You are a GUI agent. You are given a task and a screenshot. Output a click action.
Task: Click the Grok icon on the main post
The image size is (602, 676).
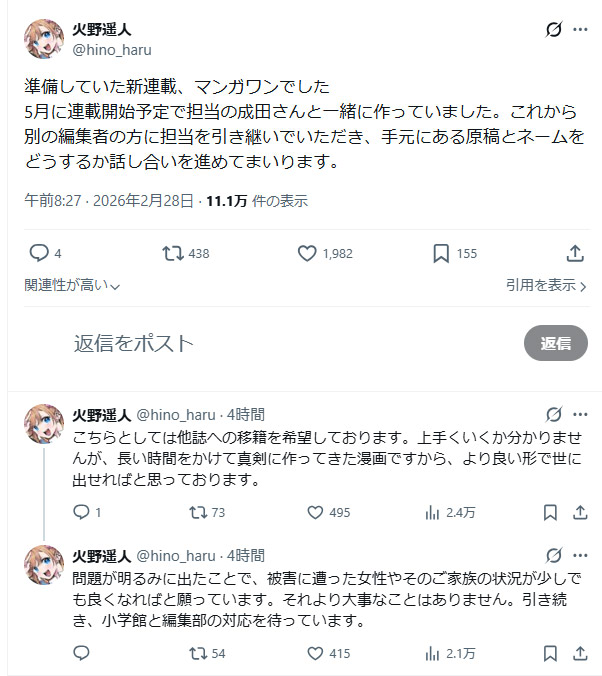pyautogui.click(x=553, y=30)
